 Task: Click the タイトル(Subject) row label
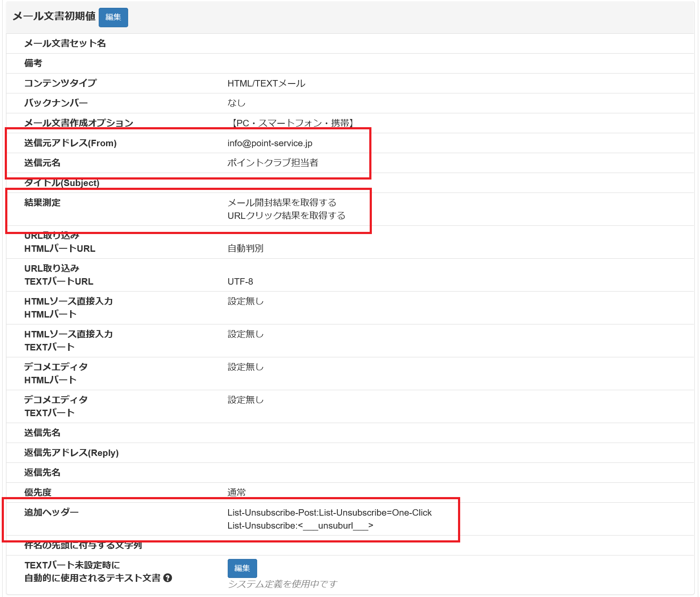tap(62, 183)
